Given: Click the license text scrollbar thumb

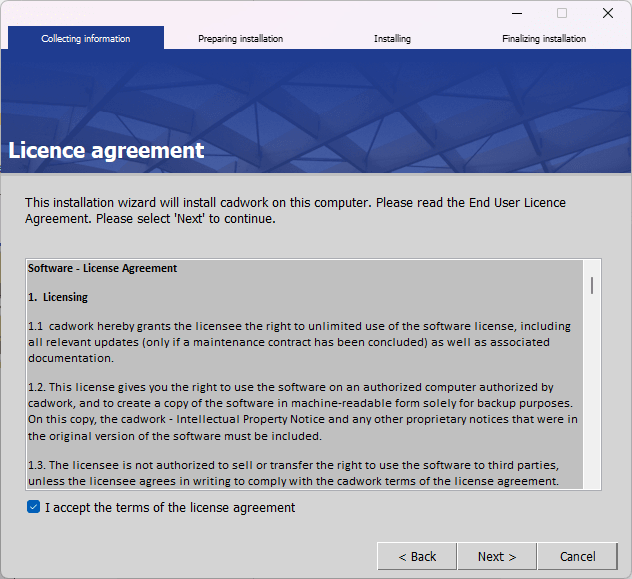Looking at the screenshot, I should [x=592, y=285].
